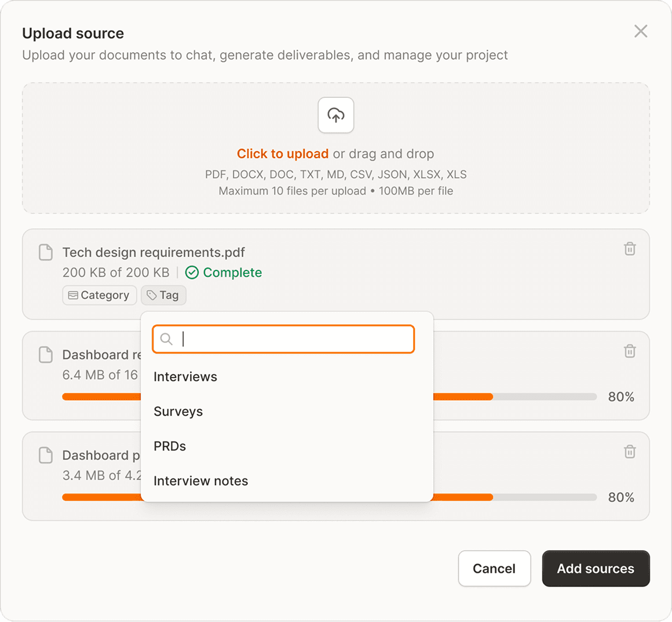
Task: Follow the Click to upload link
Action: (283, 154)
